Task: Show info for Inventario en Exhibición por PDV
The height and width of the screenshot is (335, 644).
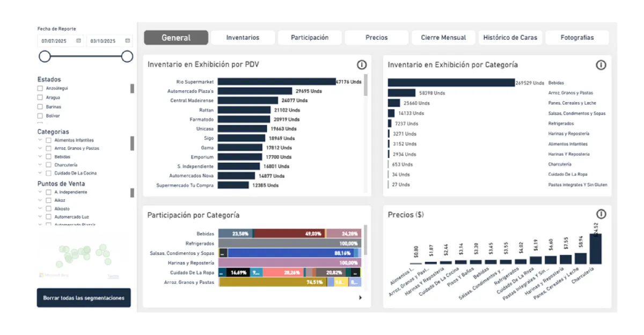Action: [362, 65]
